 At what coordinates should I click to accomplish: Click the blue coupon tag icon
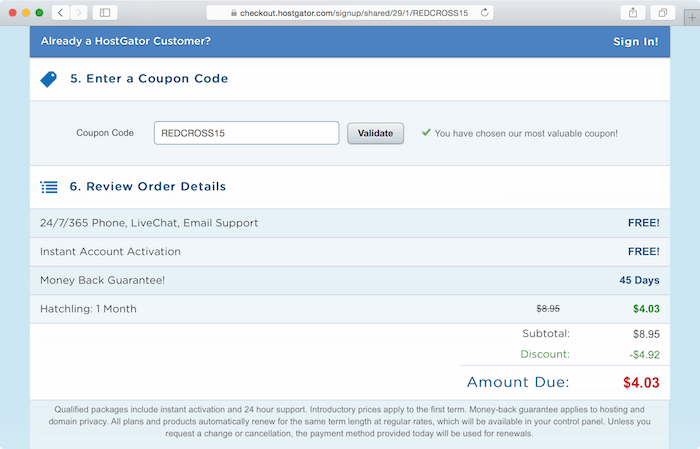49,79
